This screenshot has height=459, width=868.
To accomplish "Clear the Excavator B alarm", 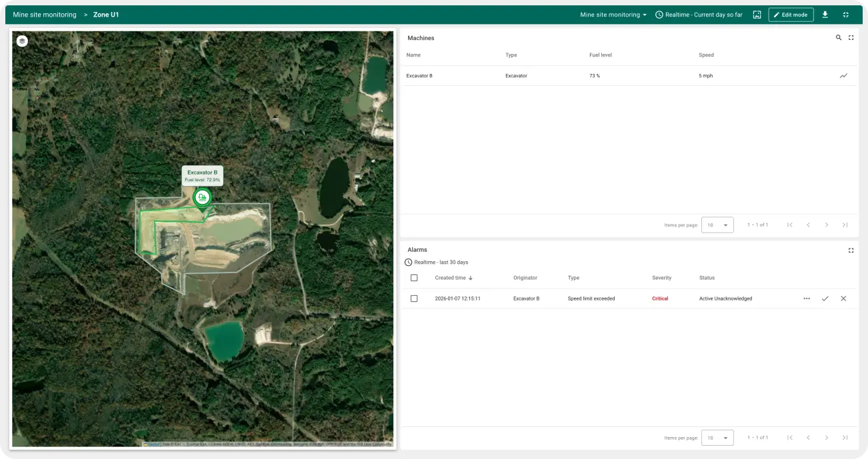I will (x=843, y=298).
